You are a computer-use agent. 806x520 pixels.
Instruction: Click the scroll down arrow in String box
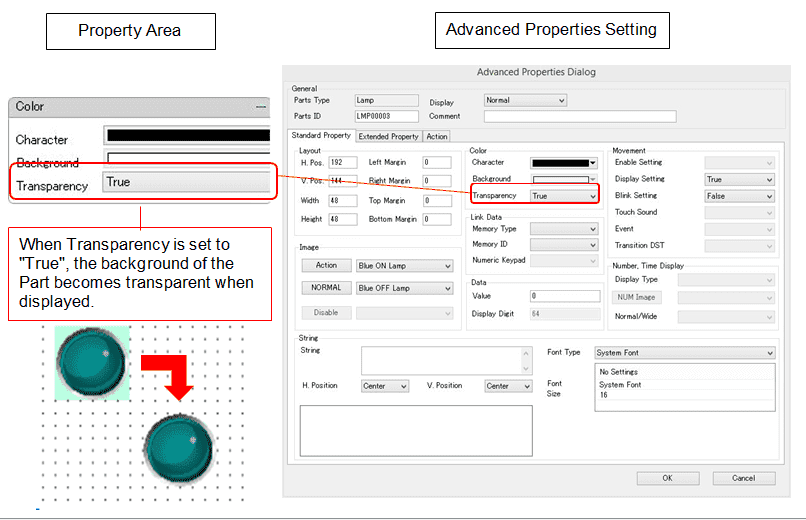[x=526, y=368]
